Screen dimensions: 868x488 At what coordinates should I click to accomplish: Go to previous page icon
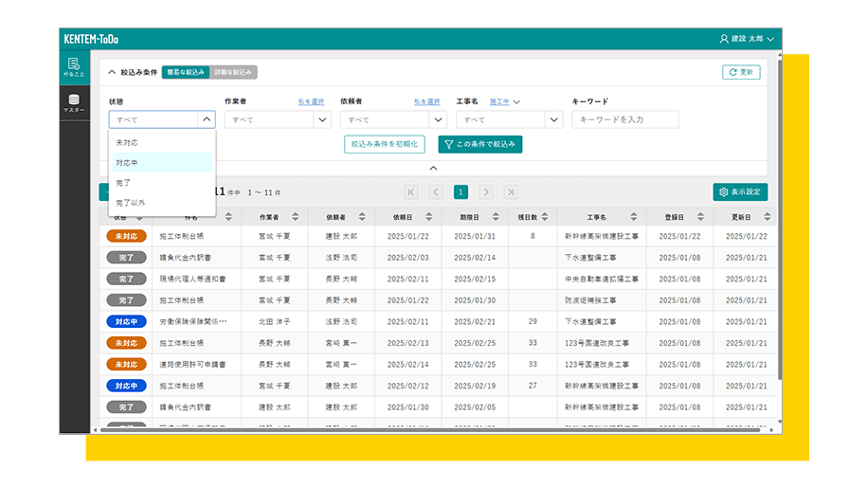click(x=436, y=192)
